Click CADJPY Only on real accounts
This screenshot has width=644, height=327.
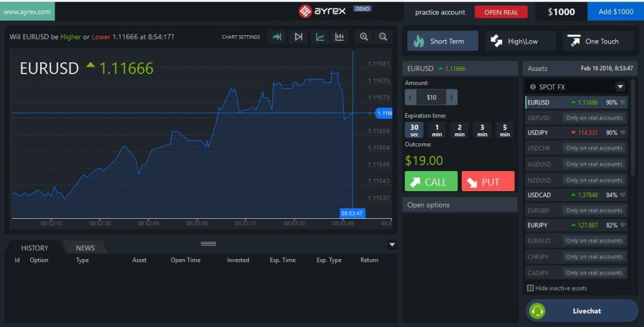(x=594, y=273)
